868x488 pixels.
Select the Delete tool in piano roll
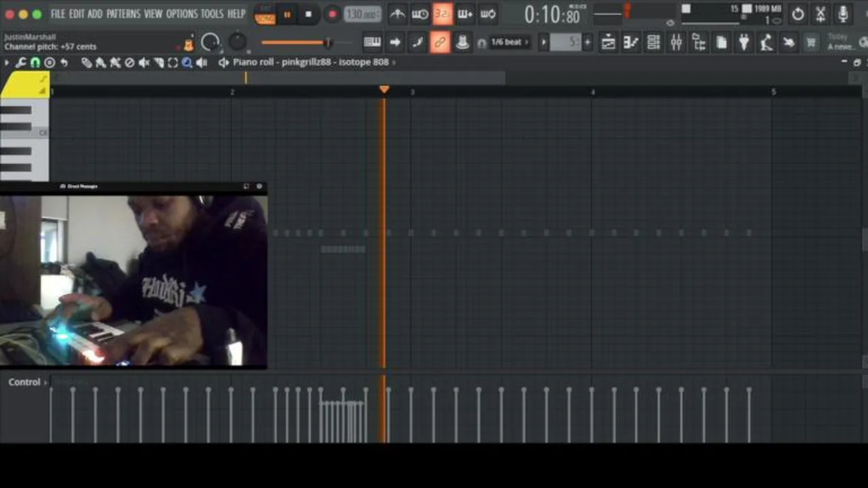click(x=130, y=62)
